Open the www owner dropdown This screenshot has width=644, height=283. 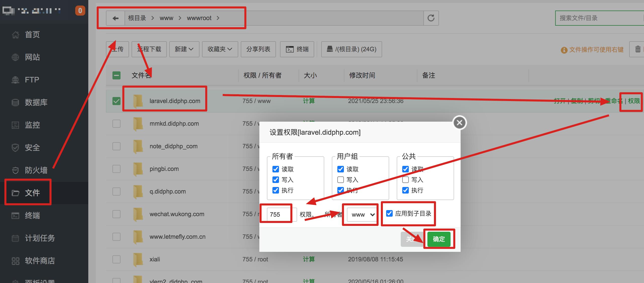tap(362, 214)
